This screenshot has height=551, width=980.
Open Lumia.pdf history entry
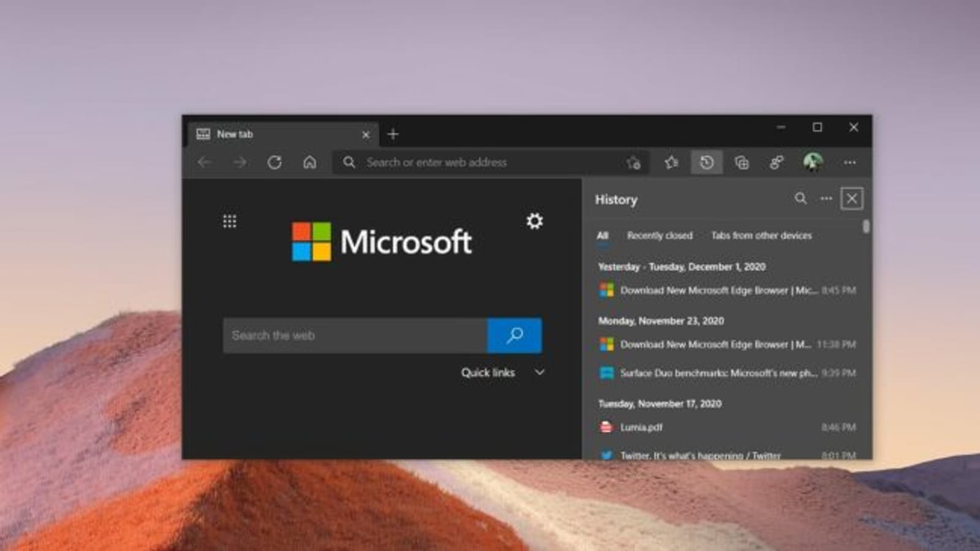tap(727, 427)
